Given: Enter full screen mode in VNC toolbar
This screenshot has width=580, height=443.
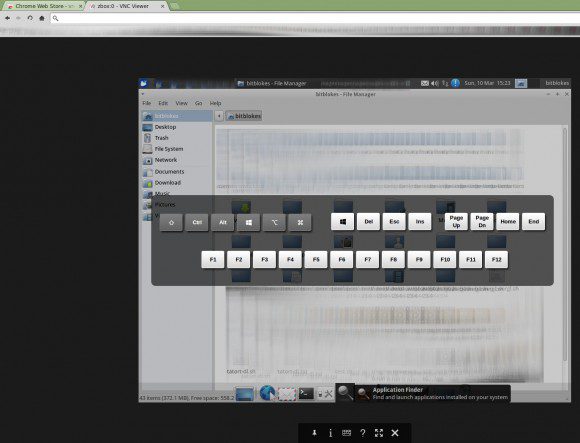Looking at the screenshot, I should click(x=379, y=433).
